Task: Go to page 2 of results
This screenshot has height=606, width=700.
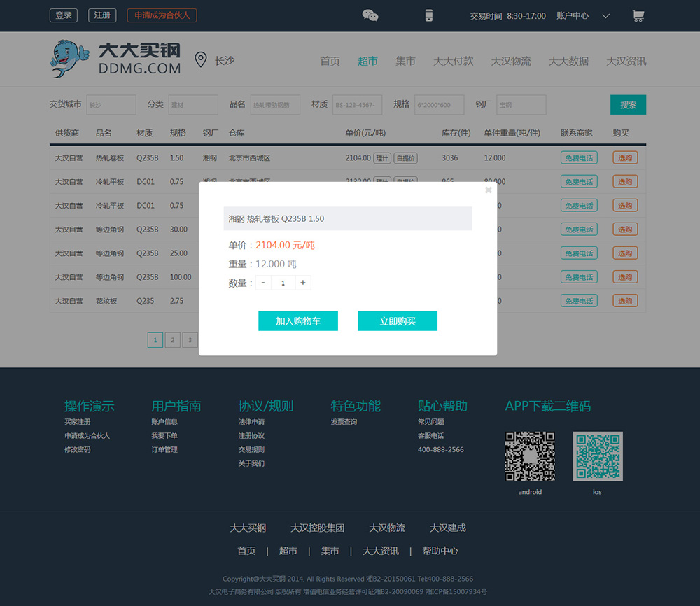Action: click(x=172, y=339)
